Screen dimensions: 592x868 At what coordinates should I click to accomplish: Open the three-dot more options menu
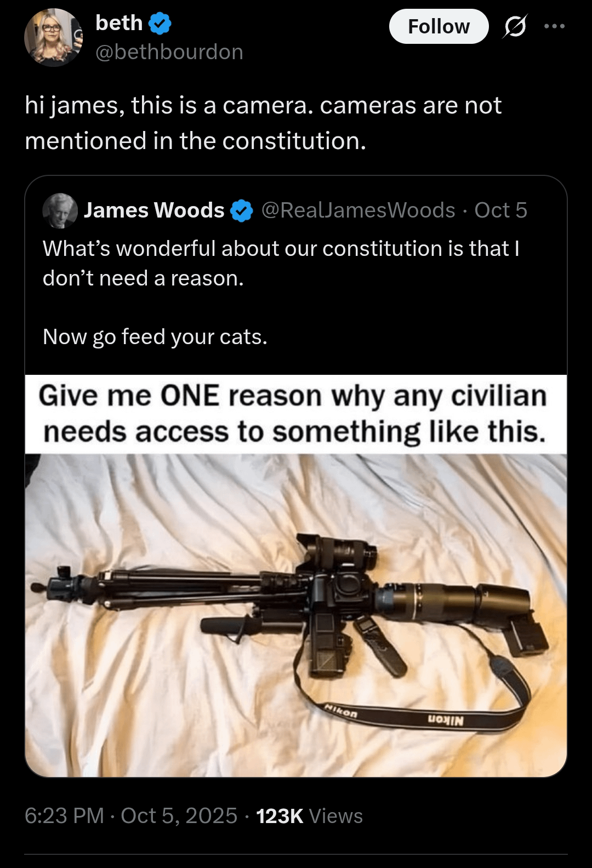[x=554, y=26]
